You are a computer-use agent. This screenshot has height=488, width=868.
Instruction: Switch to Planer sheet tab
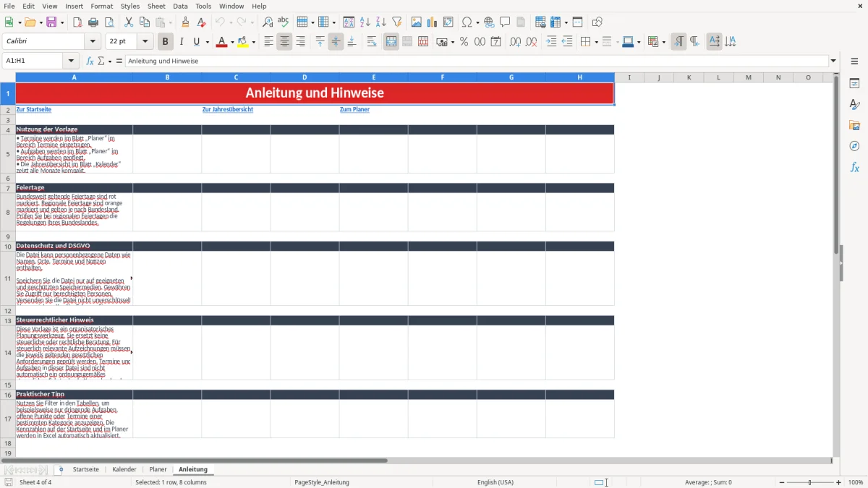[x=158, y=470]
